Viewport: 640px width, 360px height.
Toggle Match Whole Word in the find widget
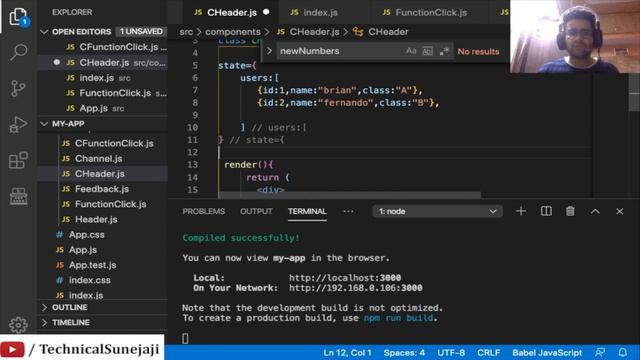pos(427,51)
